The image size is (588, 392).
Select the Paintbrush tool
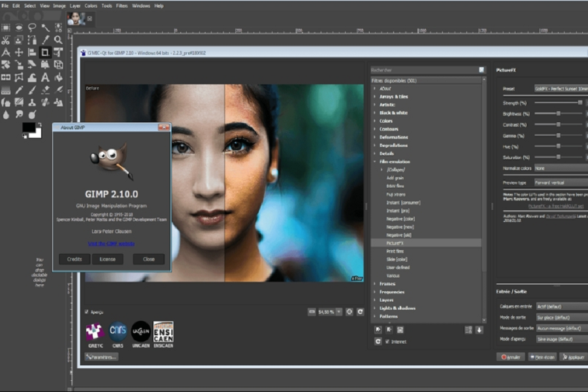click(32, 90)
